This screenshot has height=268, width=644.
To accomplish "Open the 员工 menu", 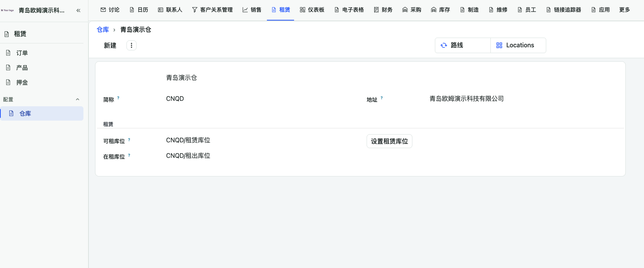I will pos(526,10).
